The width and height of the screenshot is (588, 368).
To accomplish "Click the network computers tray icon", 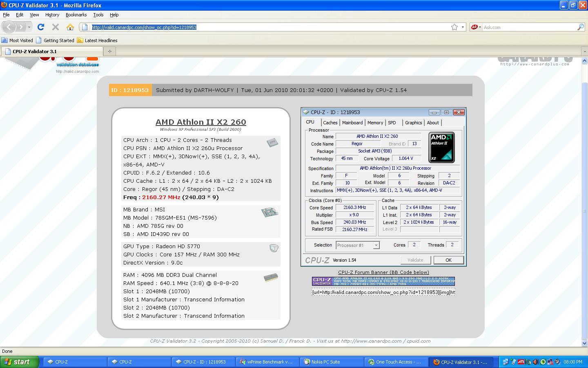I will [506, 362].
